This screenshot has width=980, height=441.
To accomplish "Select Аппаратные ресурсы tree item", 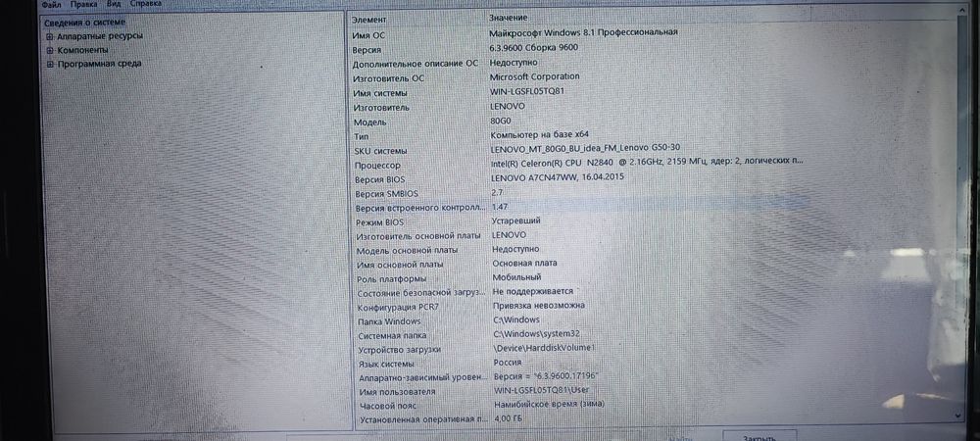I will click(x=100, y=36).
